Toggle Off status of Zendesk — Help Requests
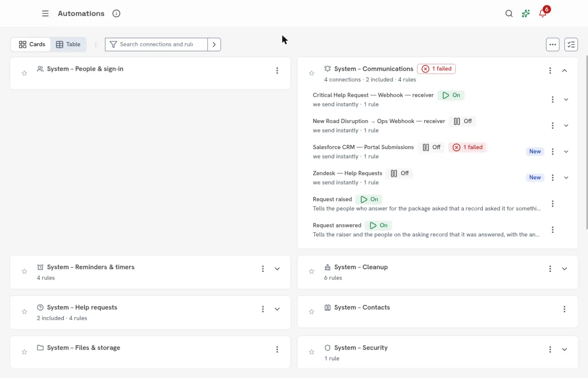Viewport: 588px width, 378px height. click(399, 174)
